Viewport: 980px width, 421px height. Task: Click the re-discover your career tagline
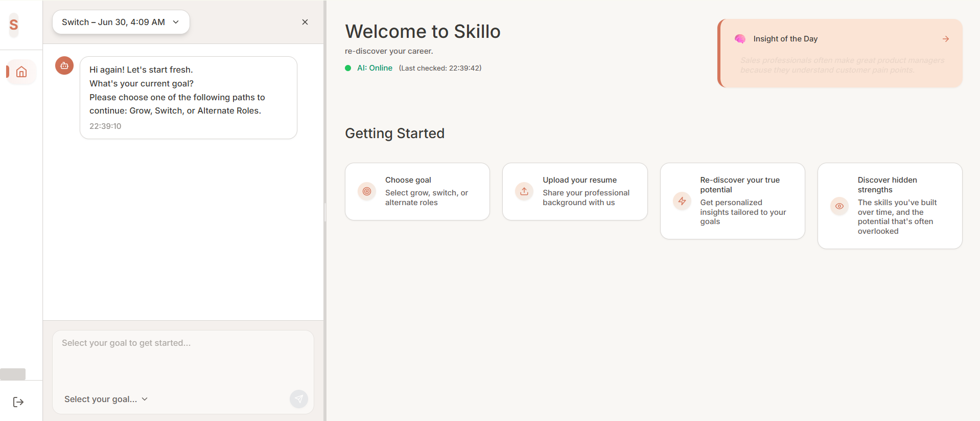(x=389, y=51)
